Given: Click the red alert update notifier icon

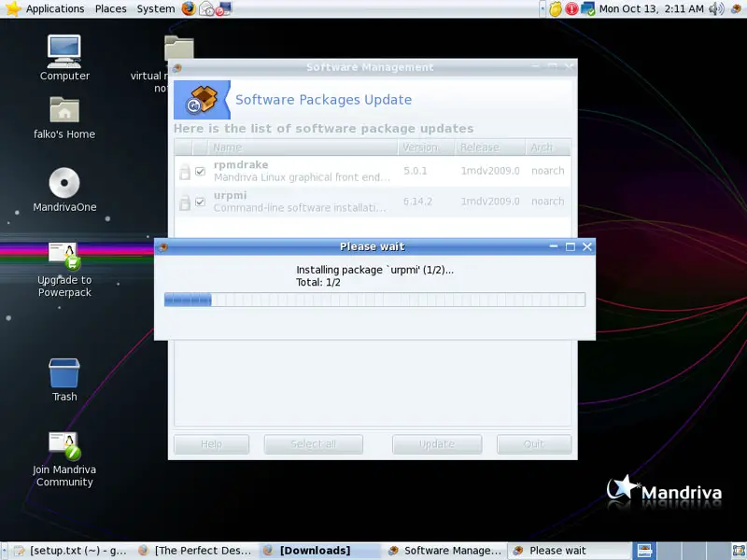Looking at the screenshot, I should pos(571,8).
